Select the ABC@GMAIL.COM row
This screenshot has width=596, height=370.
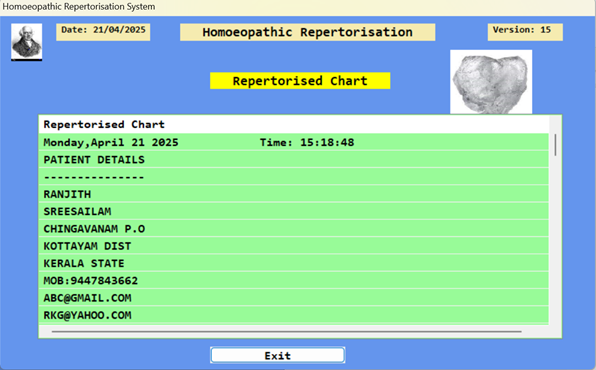point(293,298)
